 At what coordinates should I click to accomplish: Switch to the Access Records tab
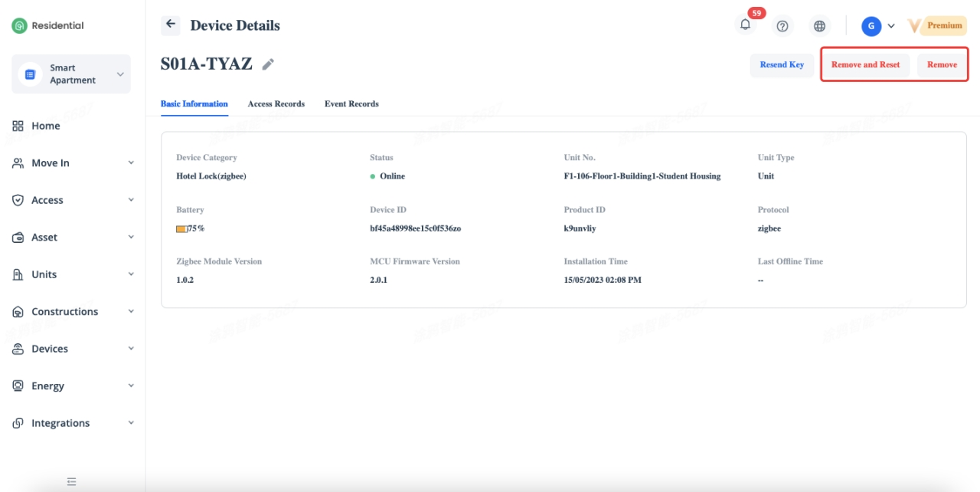coord(276,104)
